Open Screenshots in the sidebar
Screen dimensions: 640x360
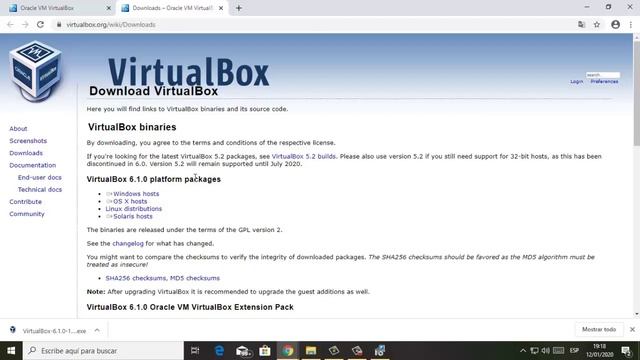pos(28,141)
